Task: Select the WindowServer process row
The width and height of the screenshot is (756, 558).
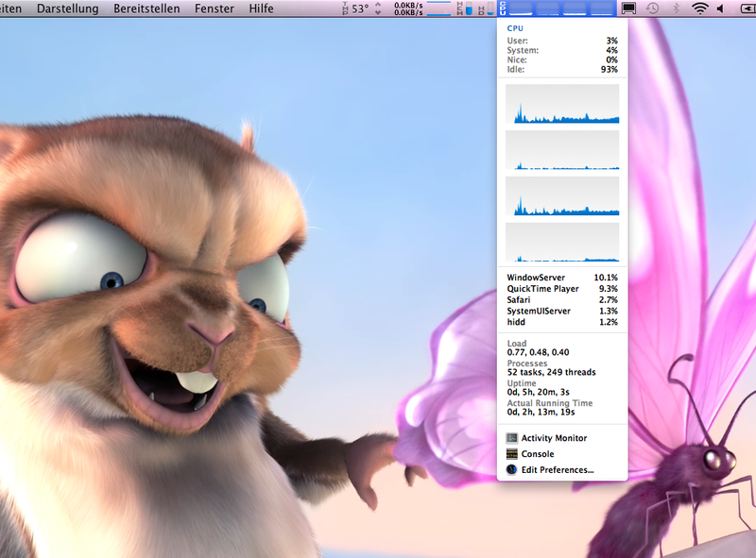Action: tap(562, 278)
